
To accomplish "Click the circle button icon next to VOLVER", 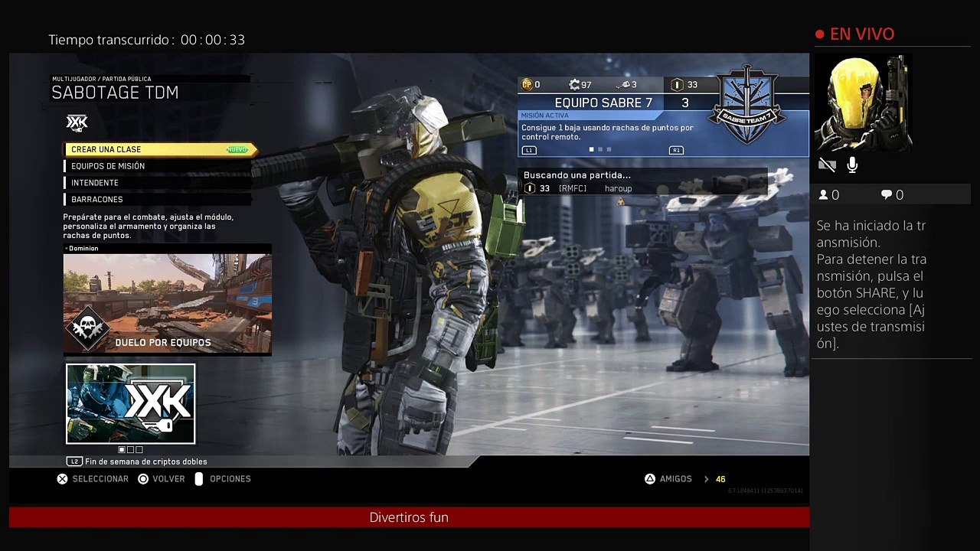I will tap(143, 479).
